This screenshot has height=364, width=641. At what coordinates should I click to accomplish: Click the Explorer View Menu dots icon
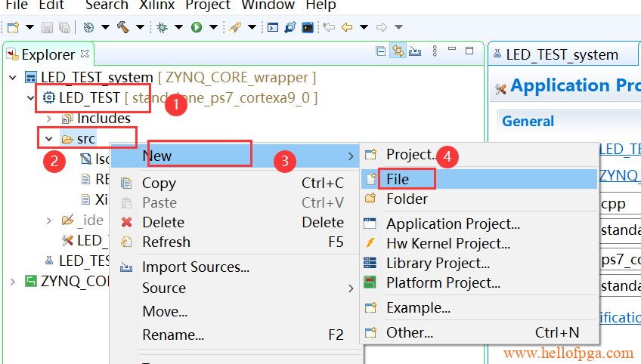point(435,51)
